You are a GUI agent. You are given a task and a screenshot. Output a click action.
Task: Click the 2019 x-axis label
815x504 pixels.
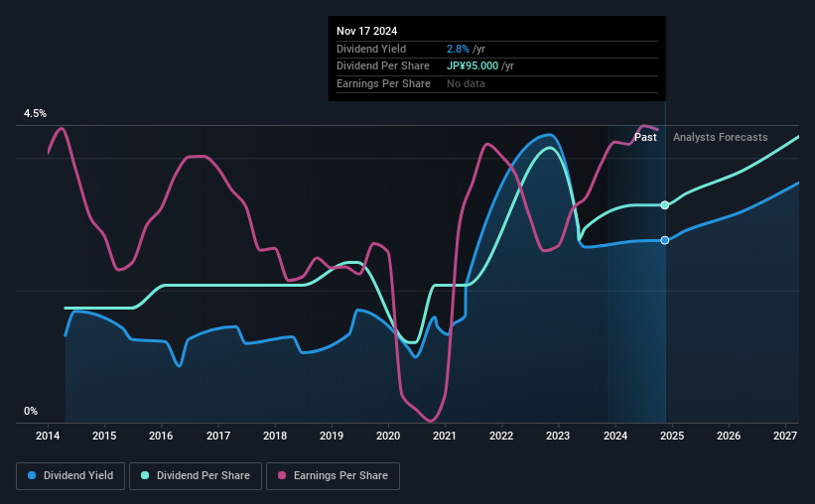tap(332, 436)
